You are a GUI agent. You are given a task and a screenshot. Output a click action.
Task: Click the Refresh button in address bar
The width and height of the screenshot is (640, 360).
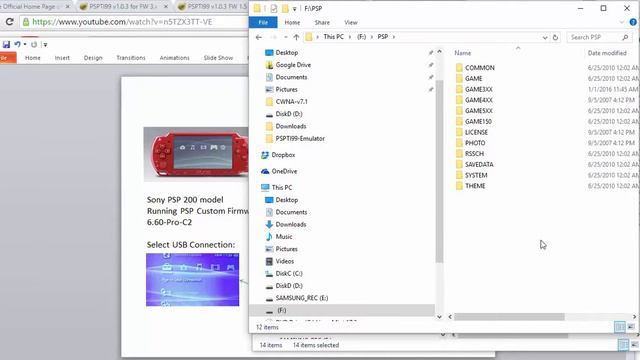[555, 37]
